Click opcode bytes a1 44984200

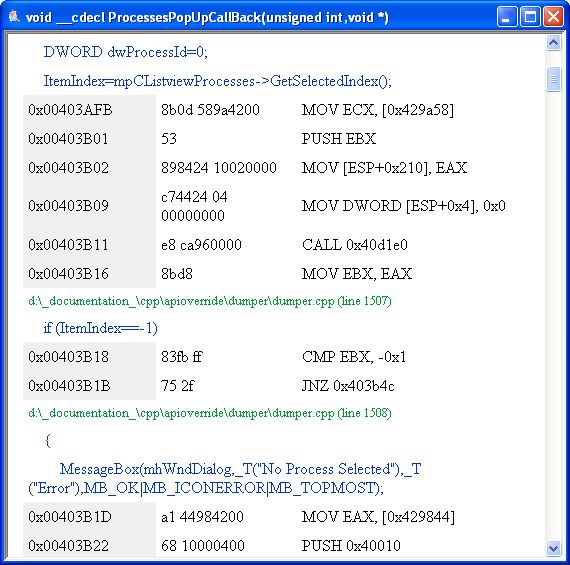(202, 517)
